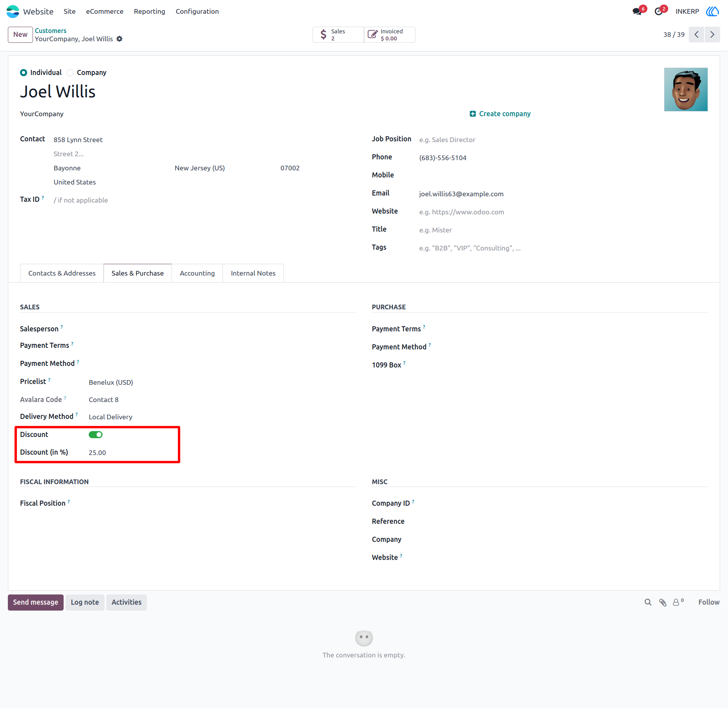Select the Company radio option
Viewport: 728px width, 709px height.
pyautogui.click(x=70, y=73)
